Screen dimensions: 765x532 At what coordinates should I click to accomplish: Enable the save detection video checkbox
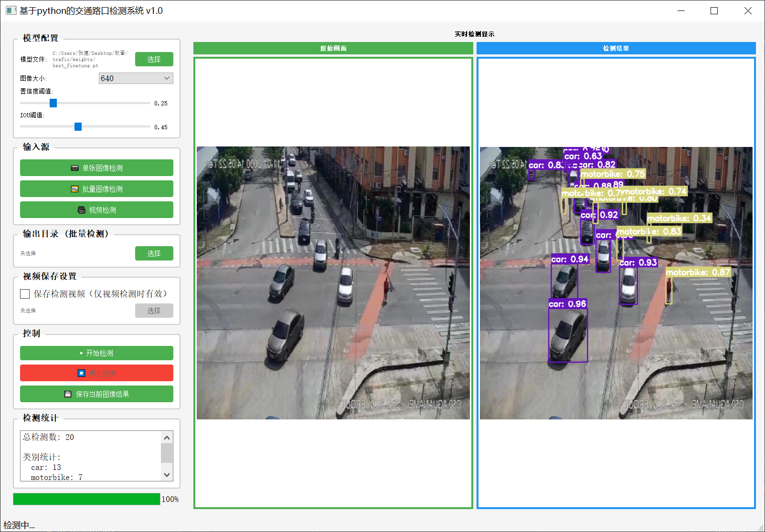point(25,294)
